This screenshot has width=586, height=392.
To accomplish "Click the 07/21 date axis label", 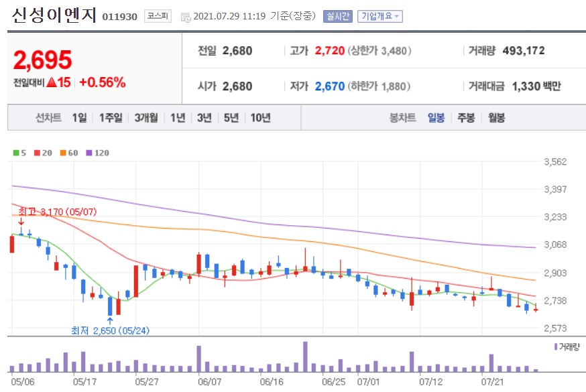I will tap(492, 382).
